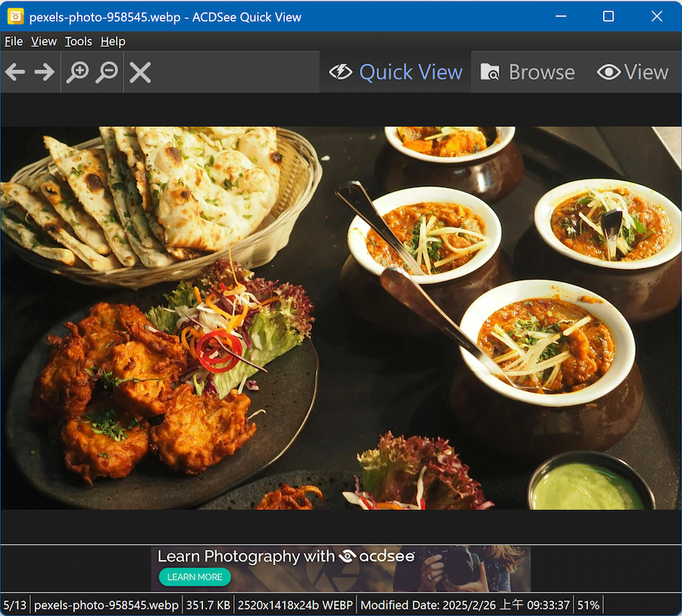Go to the previous image arrow
682x616 pixels.
(15, 72)
